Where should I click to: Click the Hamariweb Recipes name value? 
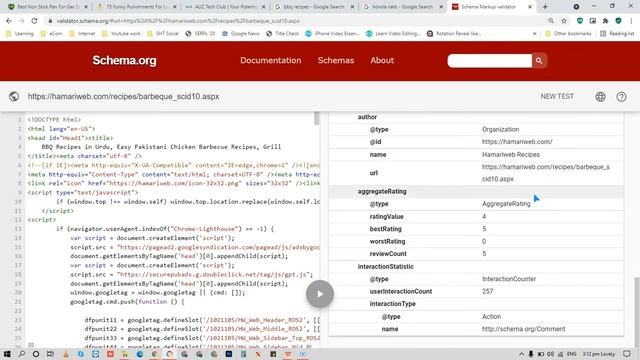pos(511,154)
